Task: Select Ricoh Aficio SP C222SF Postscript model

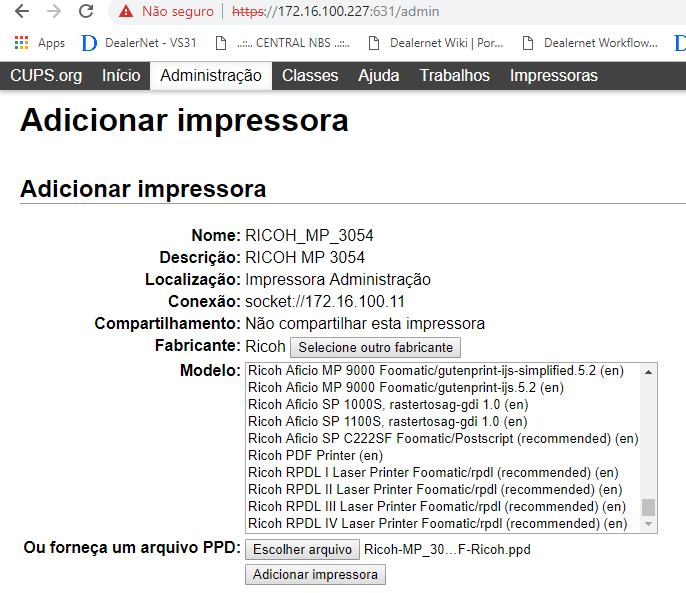Action: point(443,439)
